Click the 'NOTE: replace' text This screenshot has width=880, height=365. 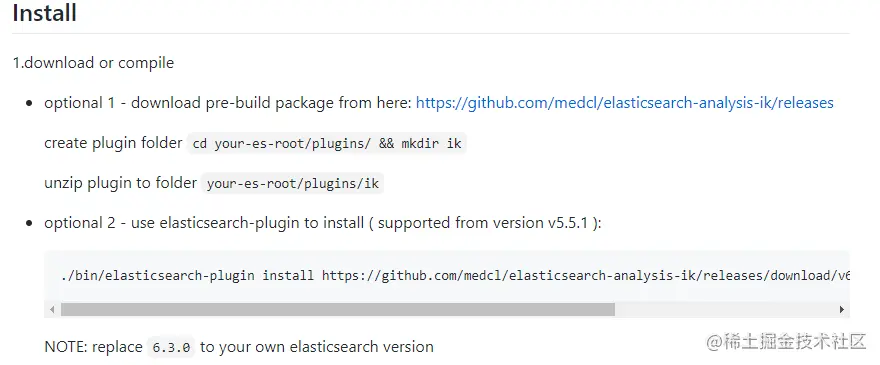tap(93, 347)
